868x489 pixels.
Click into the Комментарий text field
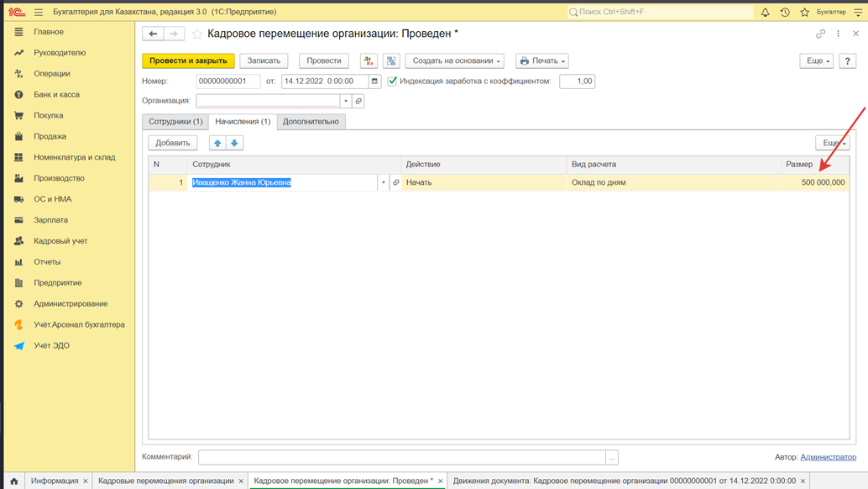pos(402,457)
